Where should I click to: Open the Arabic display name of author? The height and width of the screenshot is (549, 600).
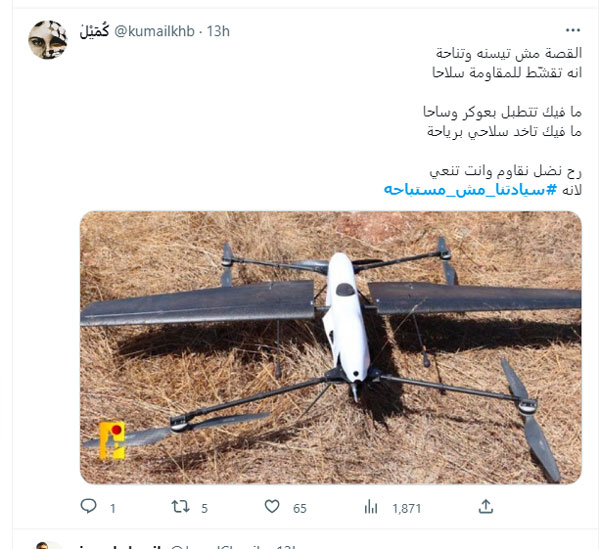pyautogui.click(x=94, y=31)
